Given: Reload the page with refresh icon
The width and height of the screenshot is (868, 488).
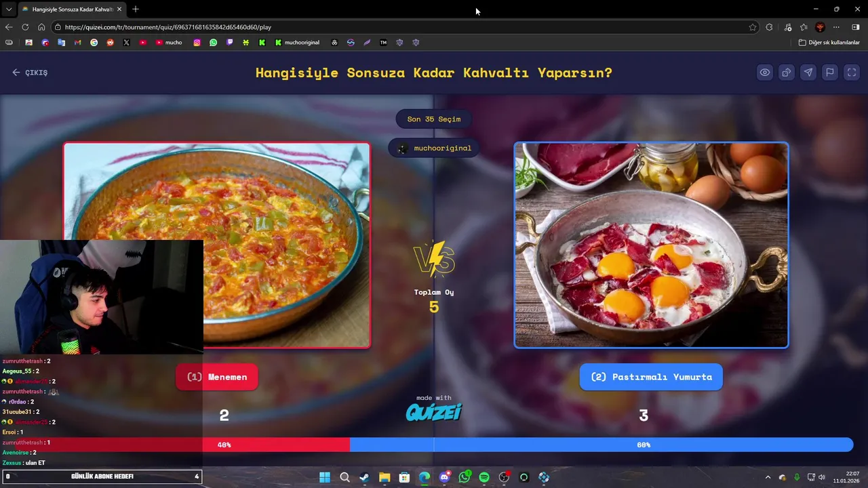Looking at the screenshot, I should click(25, 27).
